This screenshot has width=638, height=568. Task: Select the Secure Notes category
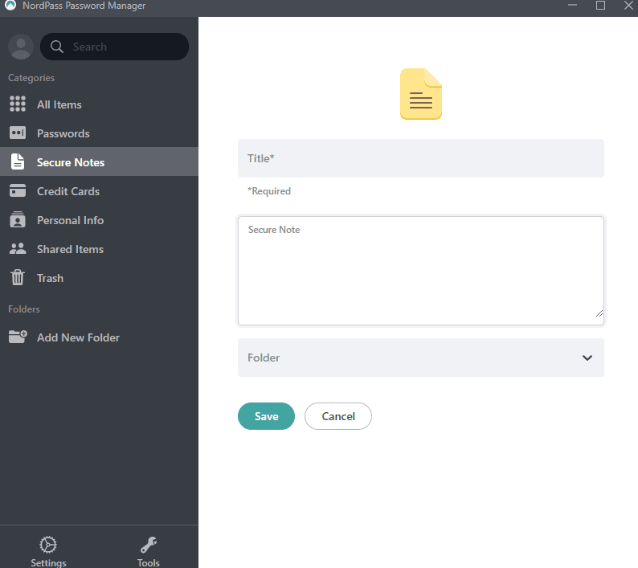99,162
